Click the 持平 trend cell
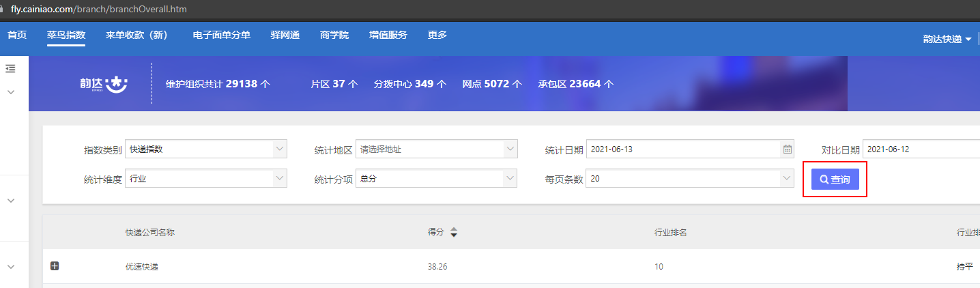Image resolution: width=980 pixels, height=288 pixels. point(965,267)
